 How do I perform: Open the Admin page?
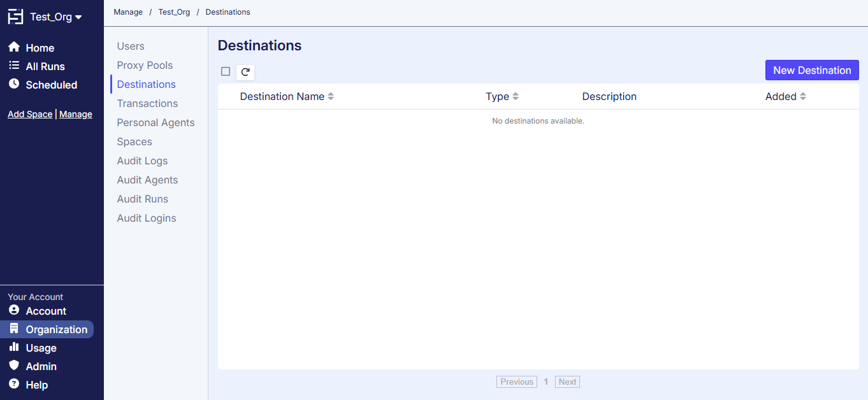point(41,366)
